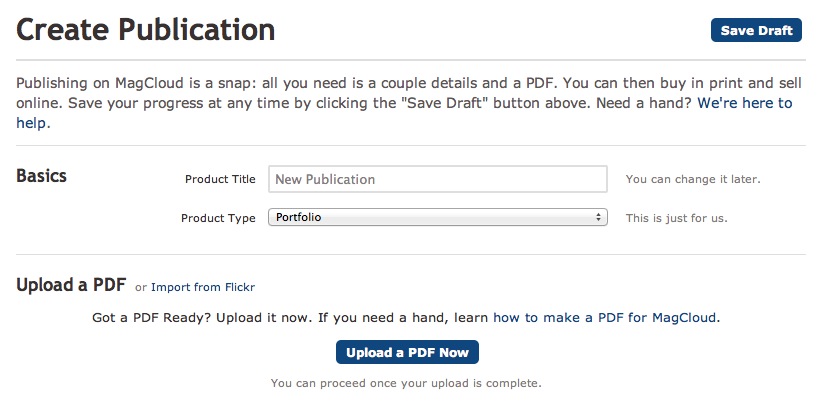Click the Save Draft button
This screenshot has width=836, height=412.
(x=756, y=30)
